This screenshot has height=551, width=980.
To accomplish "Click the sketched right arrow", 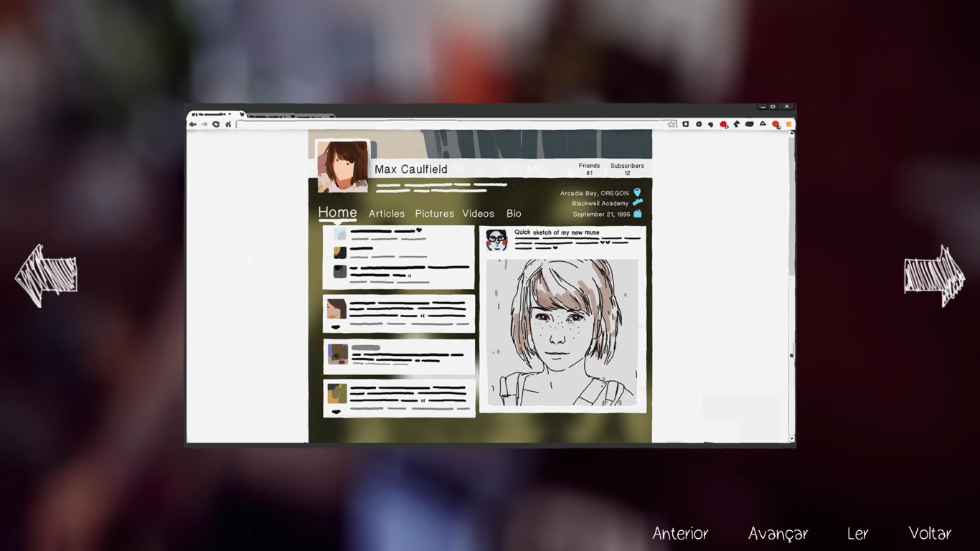I will point(934,276).
